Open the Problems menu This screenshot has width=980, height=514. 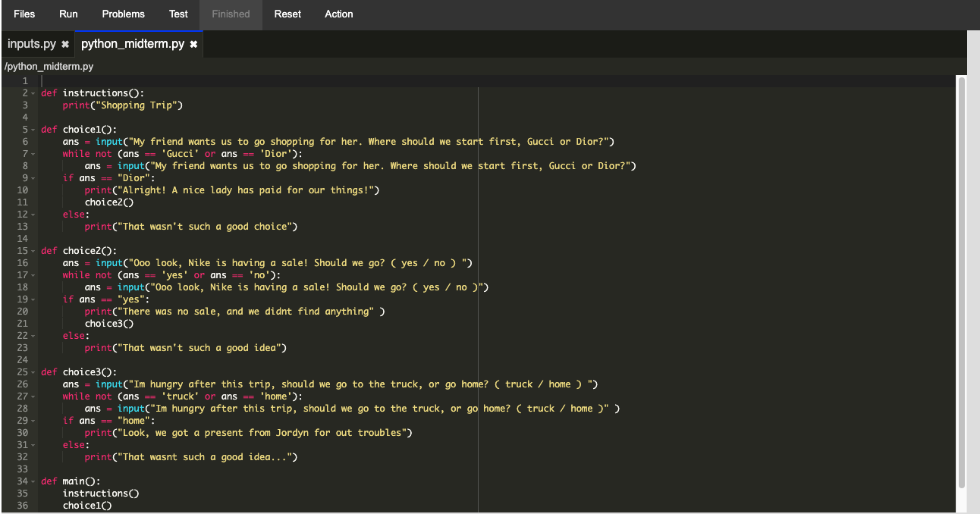(x=123, y=14)
